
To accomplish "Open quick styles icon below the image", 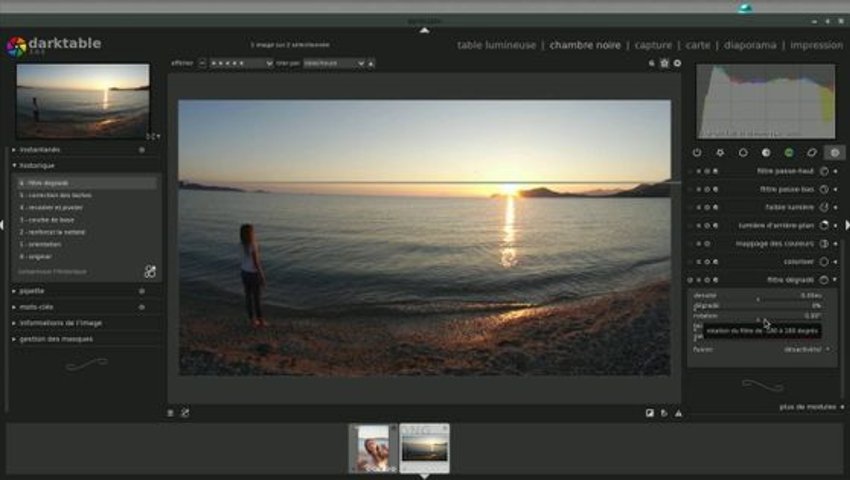I will pos(185,413).
